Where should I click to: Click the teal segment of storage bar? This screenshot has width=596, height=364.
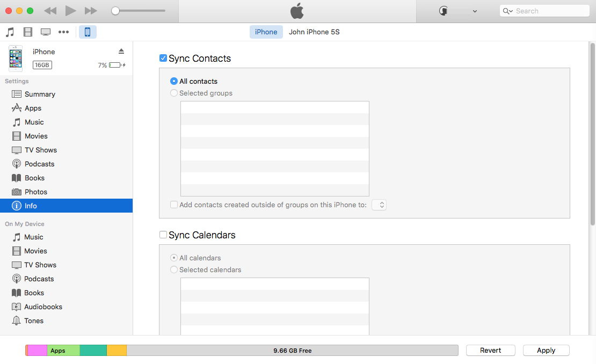click(93, 351)
